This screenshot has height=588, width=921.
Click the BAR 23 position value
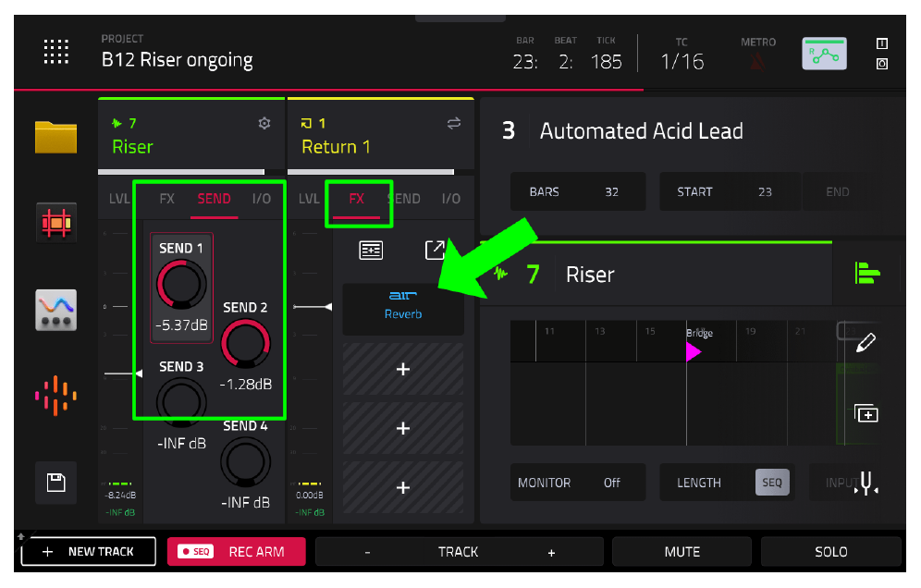(525, 61)
